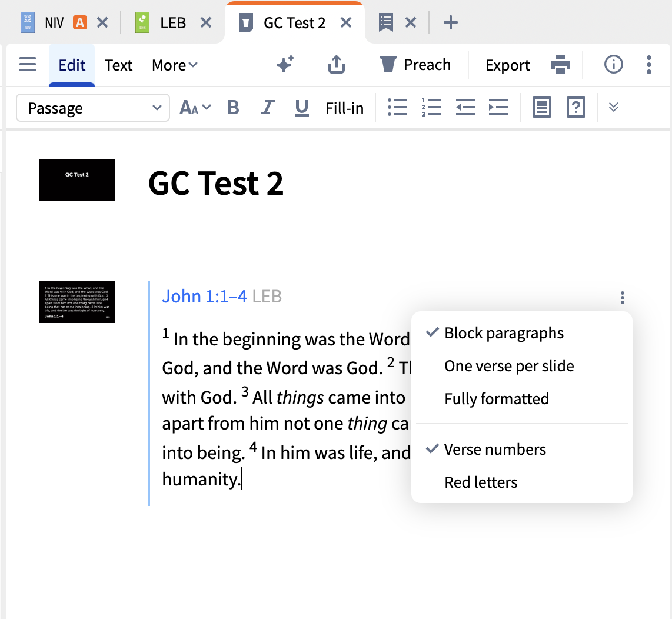Expand more formatting toolbar options
Viewport: 672px width, 619px height.
613,107
